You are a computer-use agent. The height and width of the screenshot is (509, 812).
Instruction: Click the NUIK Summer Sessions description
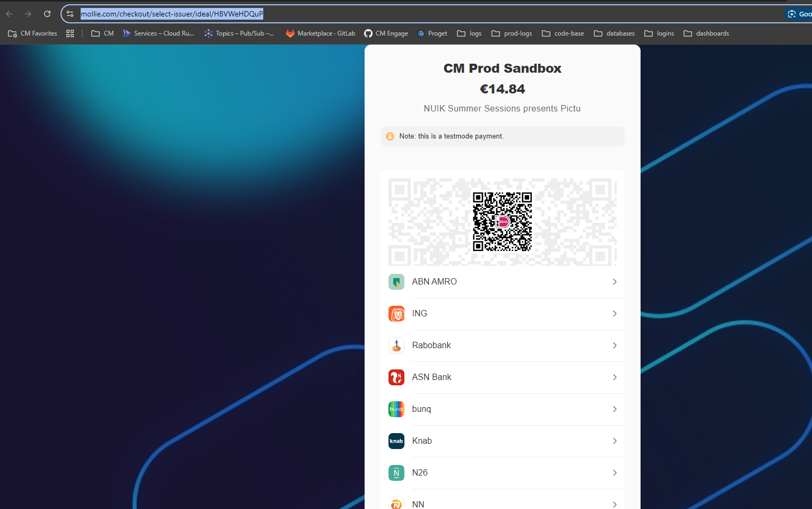(502, 108)
